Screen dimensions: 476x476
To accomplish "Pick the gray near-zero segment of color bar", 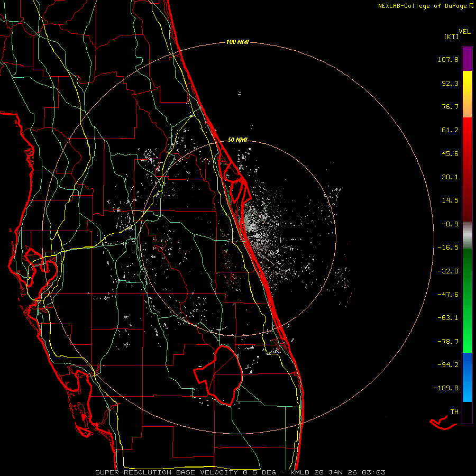I will 467,235.
